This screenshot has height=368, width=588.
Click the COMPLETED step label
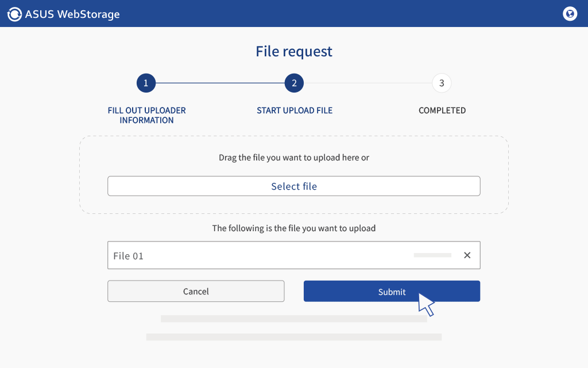[x=442, y=110]
